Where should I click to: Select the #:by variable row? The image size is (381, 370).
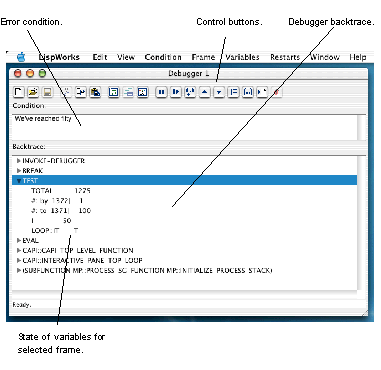[184, 201]
